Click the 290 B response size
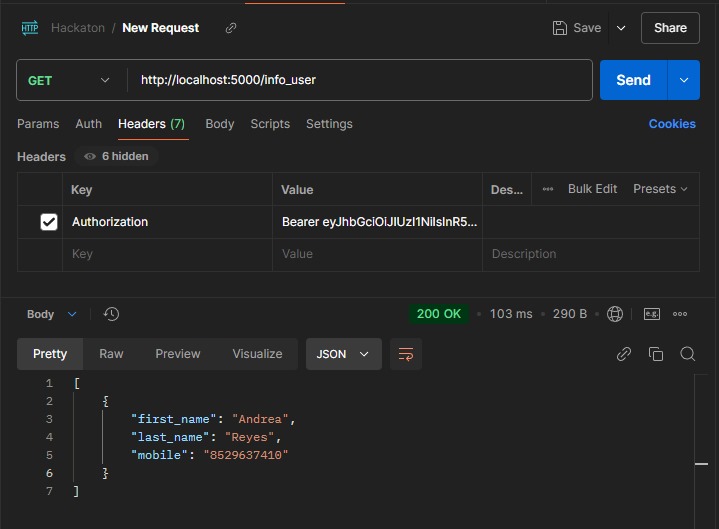The height and width of the screenshot is (529, 719). tap(570, 314)
